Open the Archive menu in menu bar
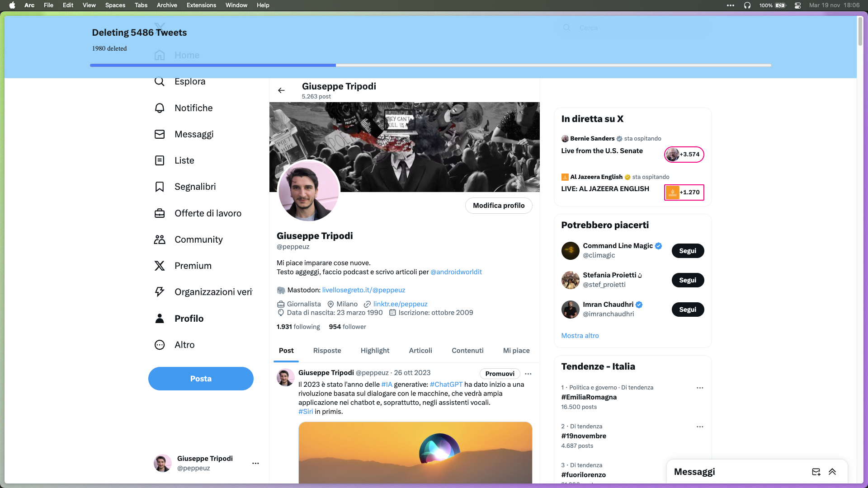This screenshot has width=868, height=488. click(x=167, y=5)
